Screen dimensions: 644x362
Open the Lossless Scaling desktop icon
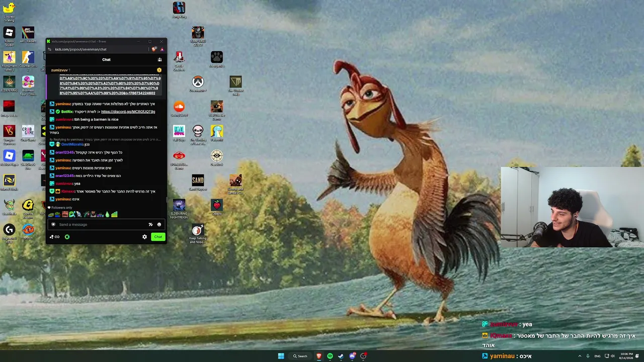[9, 11]
